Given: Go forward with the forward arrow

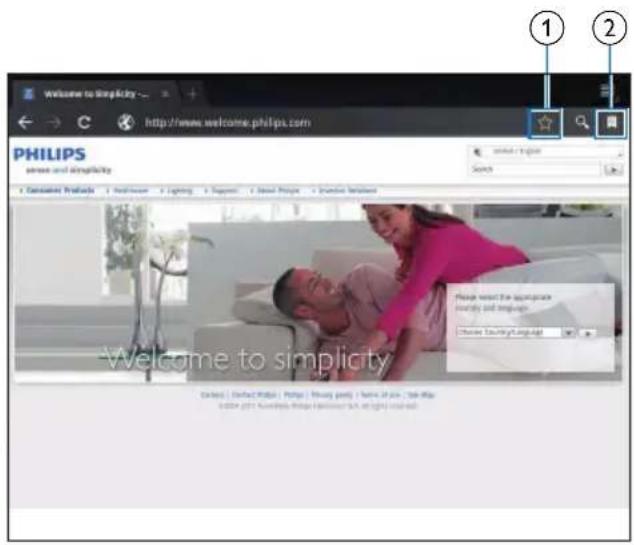Looking at the screenshot, I should [53, 122].
